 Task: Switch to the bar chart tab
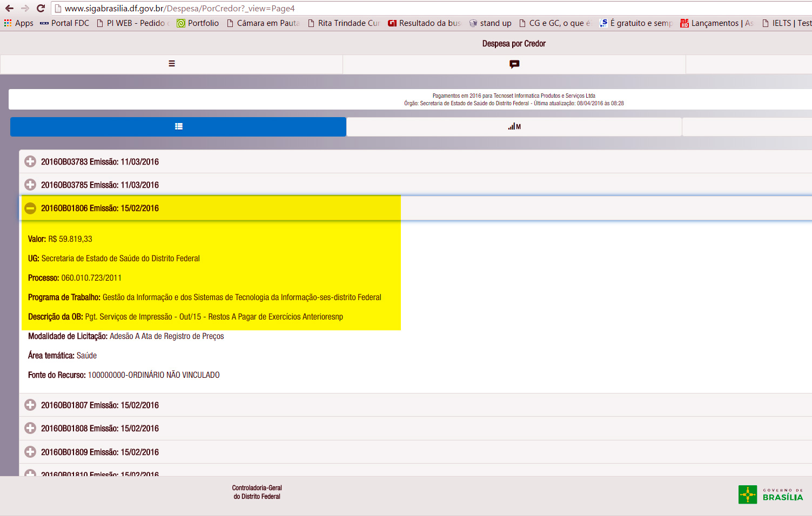(514, 127)
